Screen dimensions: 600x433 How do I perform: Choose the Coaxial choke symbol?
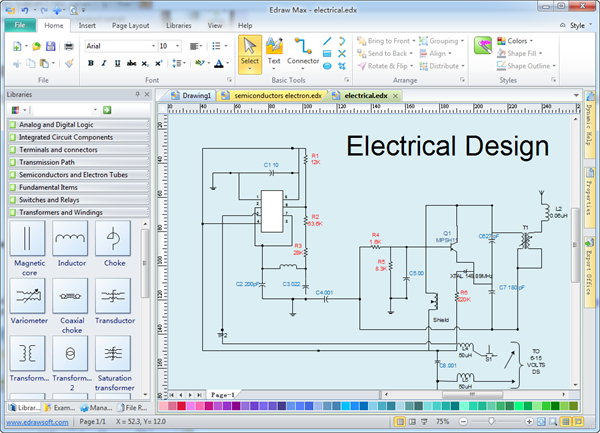pyautogui.click(x=70, y=296)
